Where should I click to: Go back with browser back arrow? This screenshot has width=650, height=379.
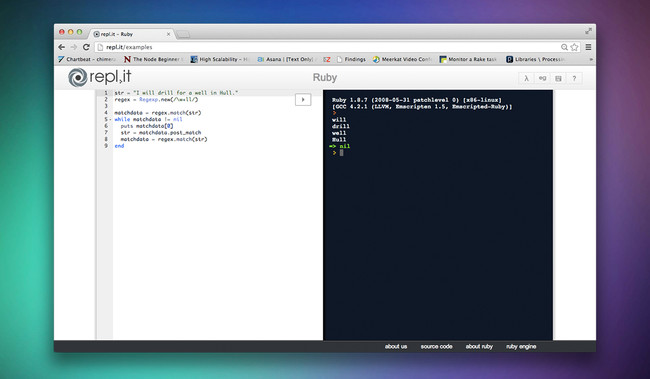coord(62,47)
